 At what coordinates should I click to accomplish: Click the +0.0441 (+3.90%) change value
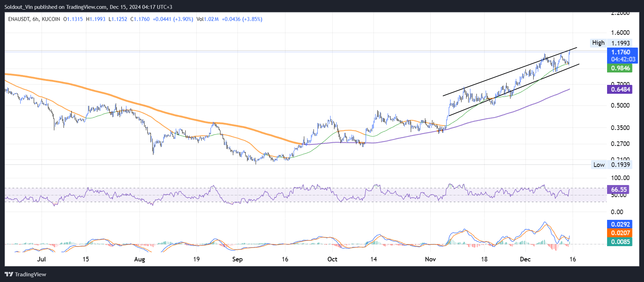pos(173,19)
